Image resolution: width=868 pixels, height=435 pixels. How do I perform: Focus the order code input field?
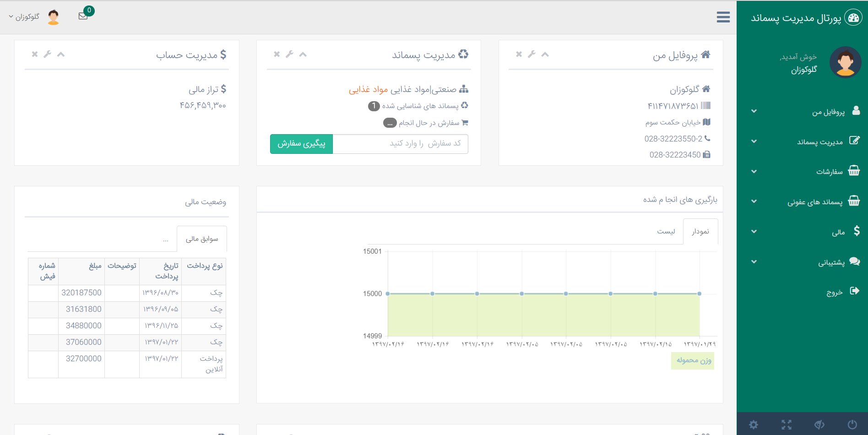[x=400, y=144]
